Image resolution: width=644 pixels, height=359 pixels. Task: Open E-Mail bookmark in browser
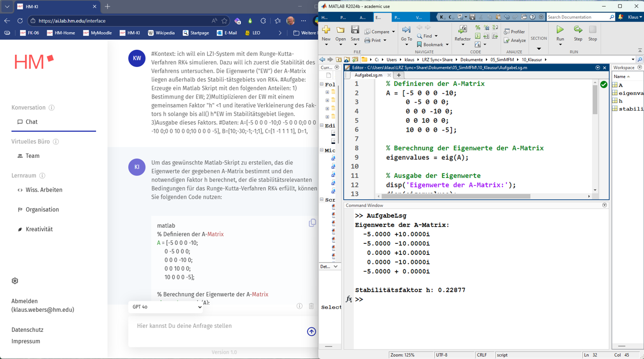226,33
